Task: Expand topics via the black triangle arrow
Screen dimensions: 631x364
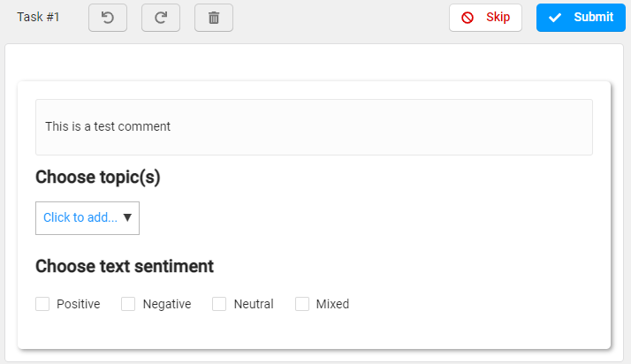Action: [x=127, y=217]
